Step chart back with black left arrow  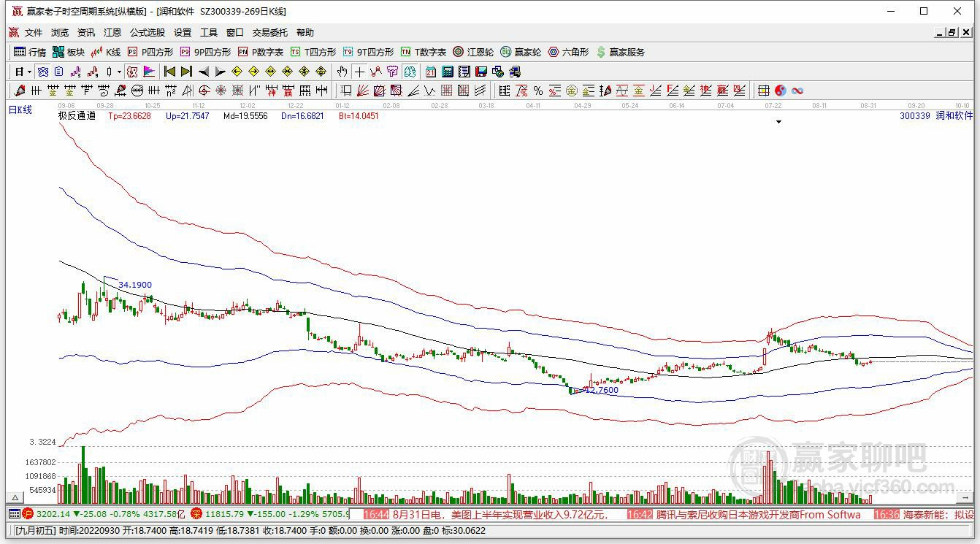[204, 72]
